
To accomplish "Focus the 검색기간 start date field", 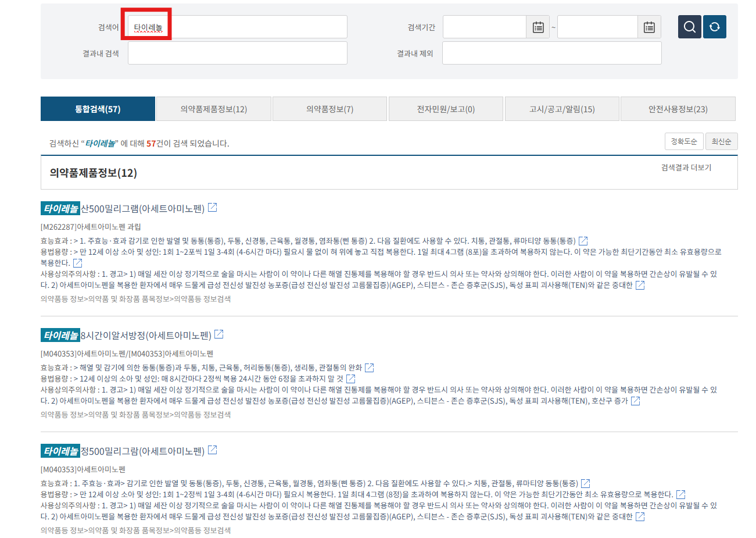I will click(x=485, y=27).
